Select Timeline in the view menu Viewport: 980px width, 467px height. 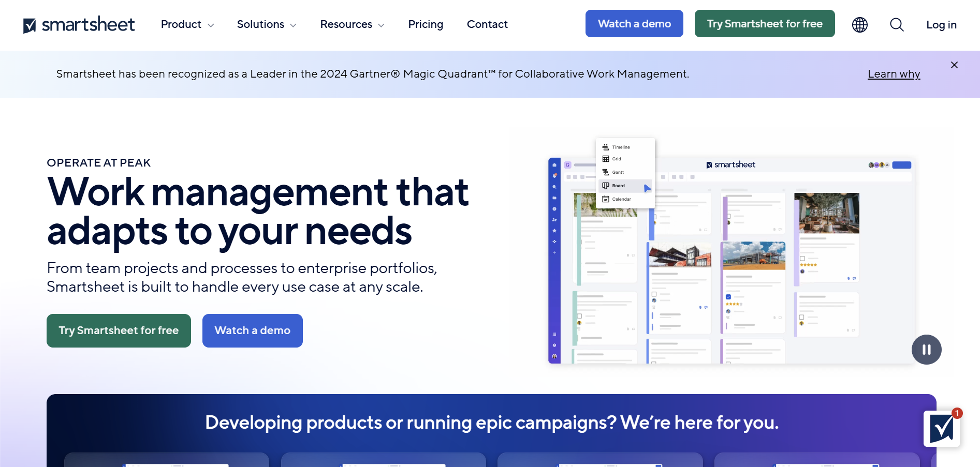625,147
